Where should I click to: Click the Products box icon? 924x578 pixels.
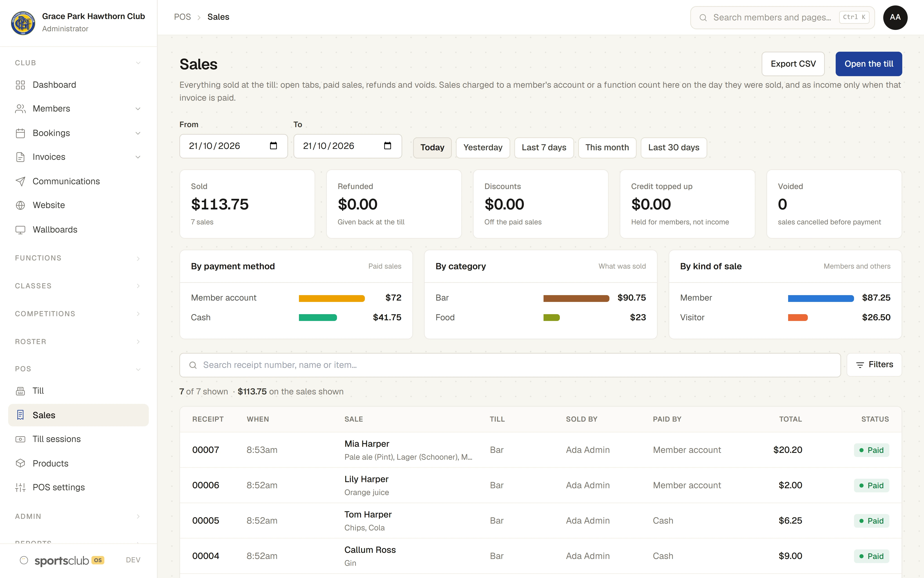point(20,463)
